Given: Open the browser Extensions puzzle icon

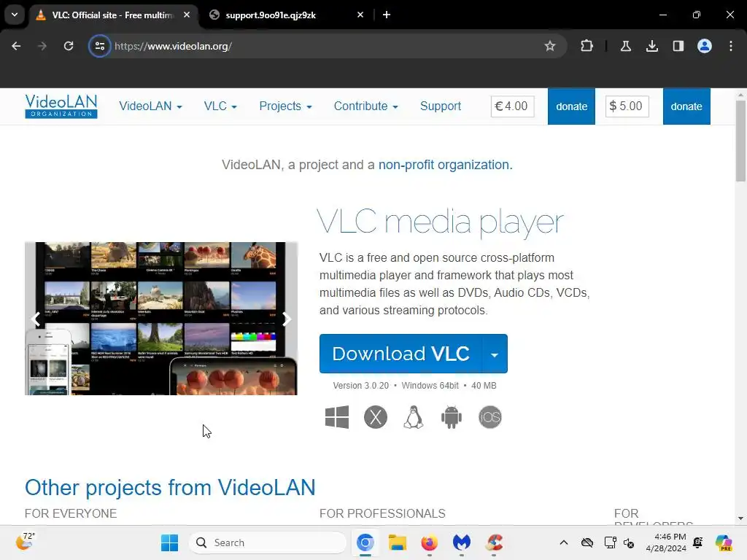Looking at the screenshot, I should tap(587, 46).
